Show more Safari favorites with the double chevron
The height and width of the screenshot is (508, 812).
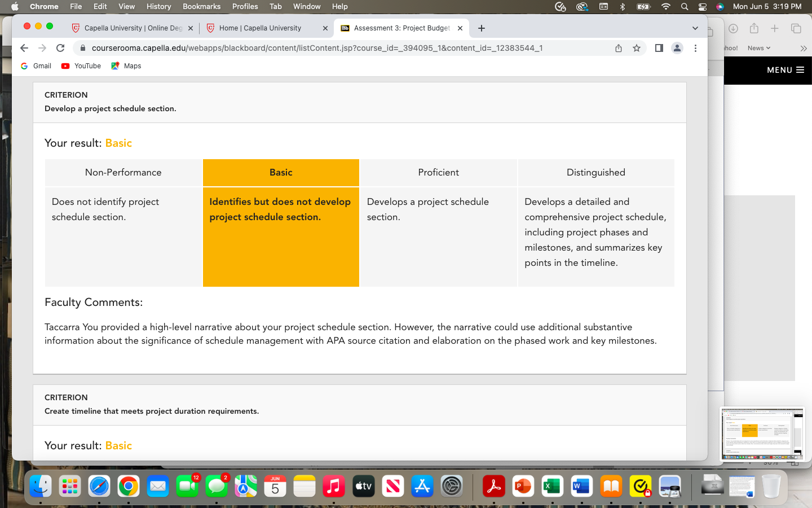pos(804,49)
